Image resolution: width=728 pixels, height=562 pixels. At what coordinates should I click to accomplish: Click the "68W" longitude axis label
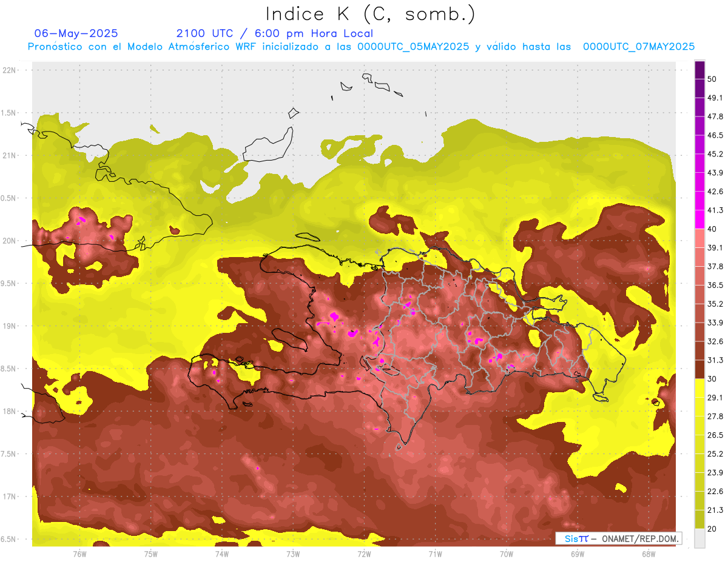(648, 554)
